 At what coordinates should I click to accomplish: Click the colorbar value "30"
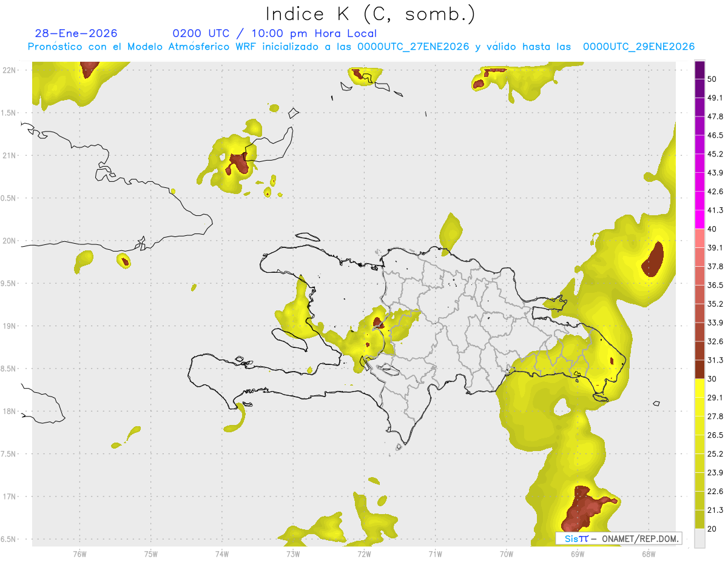[713, 379]
